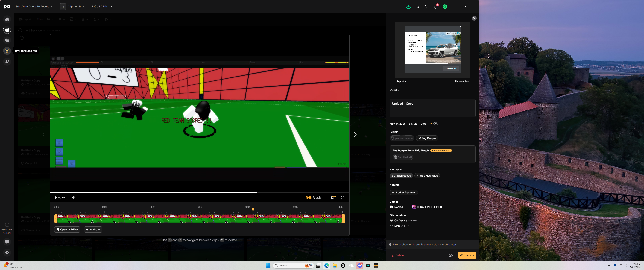Screen dimensions: 644x270
Task: Click Open in Editor button
Action: 67,229
